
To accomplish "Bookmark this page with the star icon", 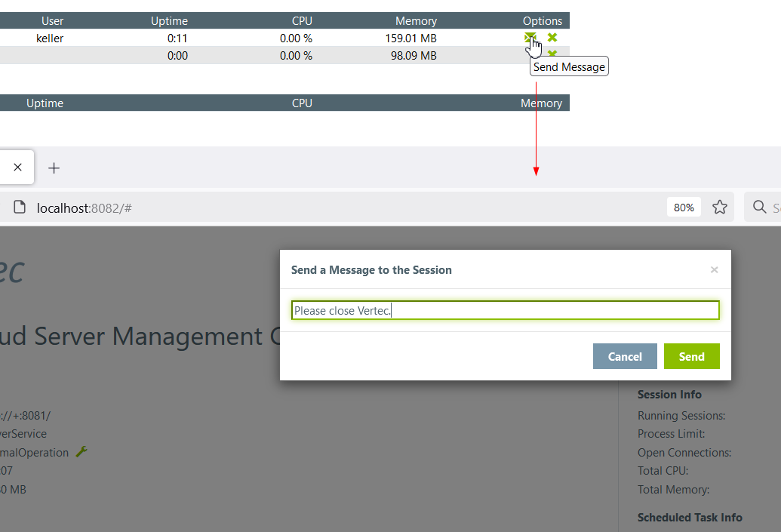I will [x=720, y=208].
